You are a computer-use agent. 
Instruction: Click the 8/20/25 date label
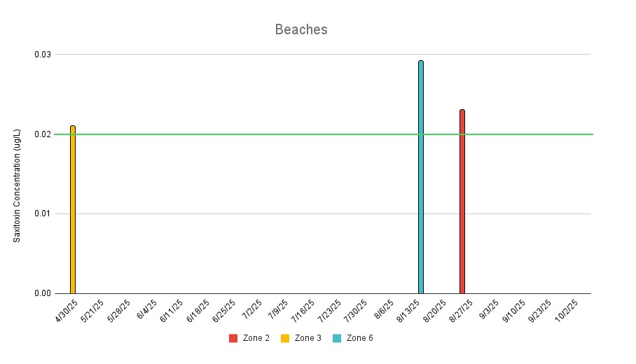[436, 310]
